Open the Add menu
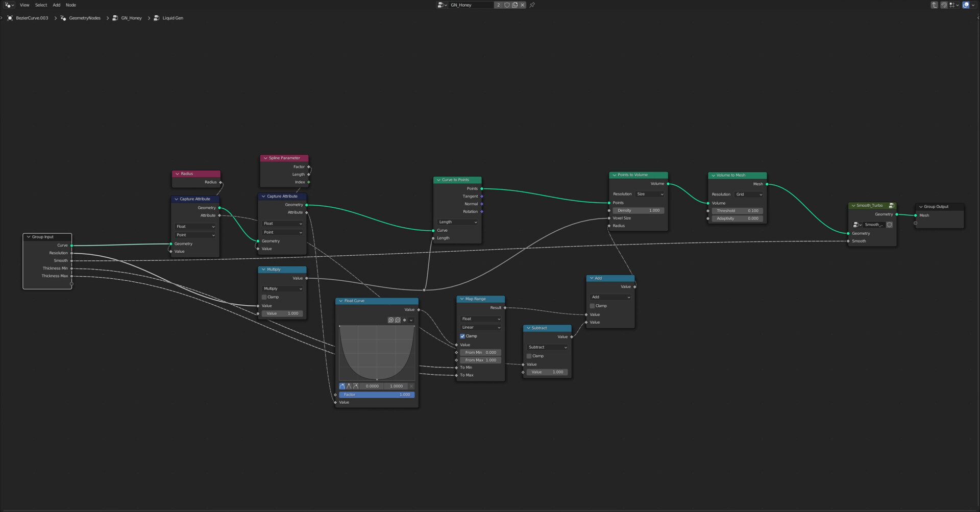Screen dimensions: 980x512 tap(56, 5)
